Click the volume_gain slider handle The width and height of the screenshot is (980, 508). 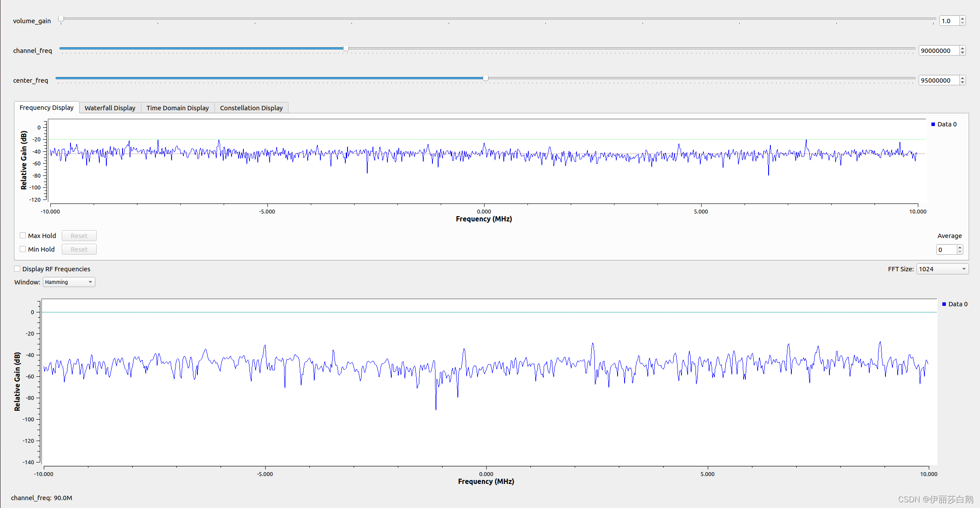(x=61, y=18)
